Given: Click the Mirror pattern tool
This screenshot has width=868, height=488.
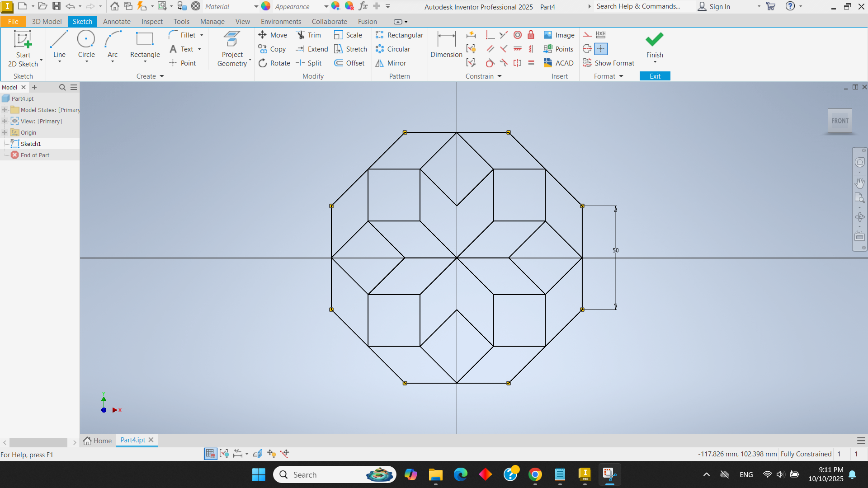Looking at the screenshot, I should coord(391,63).
